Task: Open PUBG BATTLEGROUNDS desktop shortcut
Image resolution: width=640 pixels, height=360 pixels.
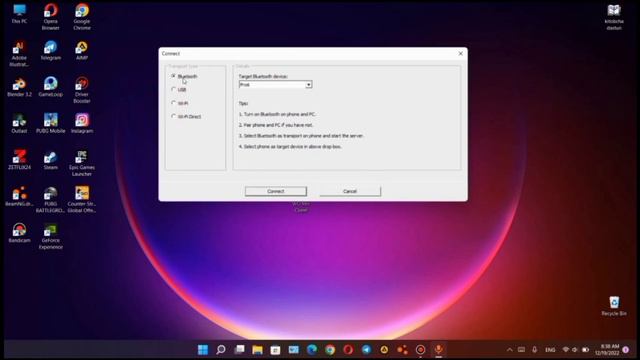Action: click(x=51, y=200)
